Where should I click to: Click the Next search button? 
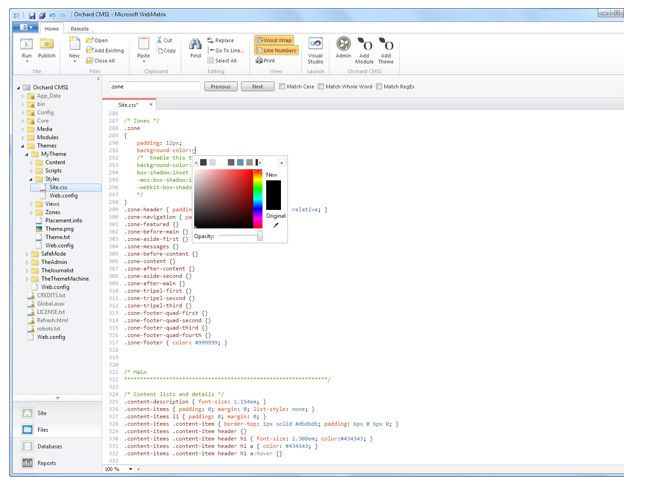point(257,86)
